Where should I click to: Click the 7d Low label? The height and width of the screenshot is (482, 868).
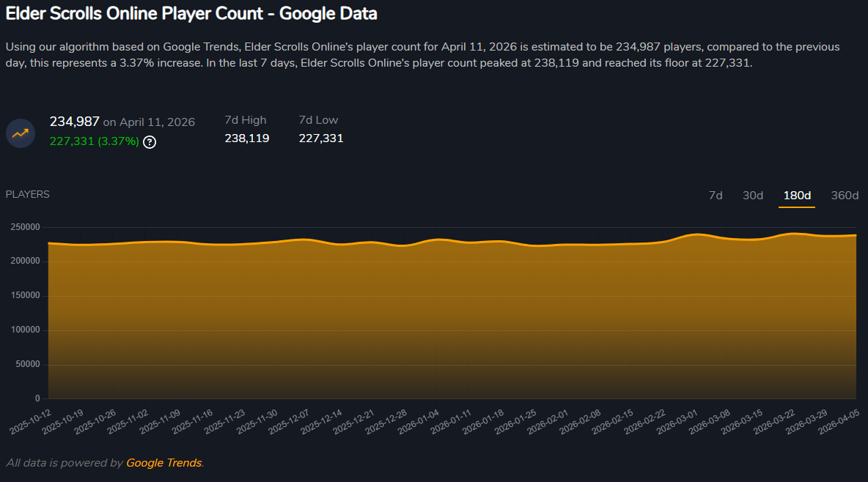[x=318, y=120]
